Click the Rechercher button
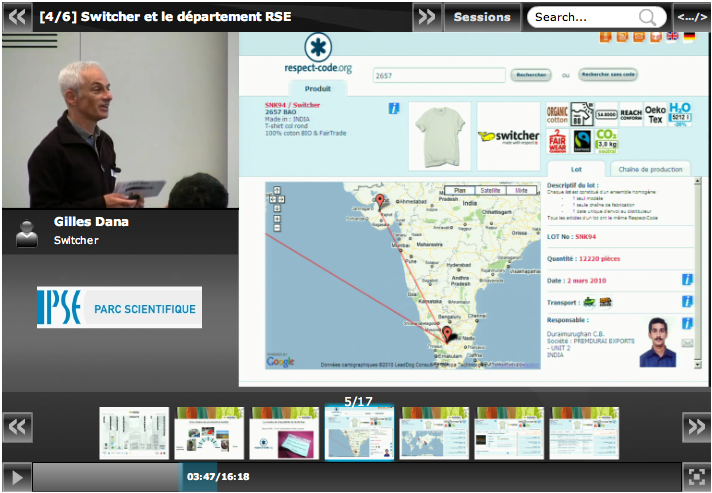 click(531, 74)
